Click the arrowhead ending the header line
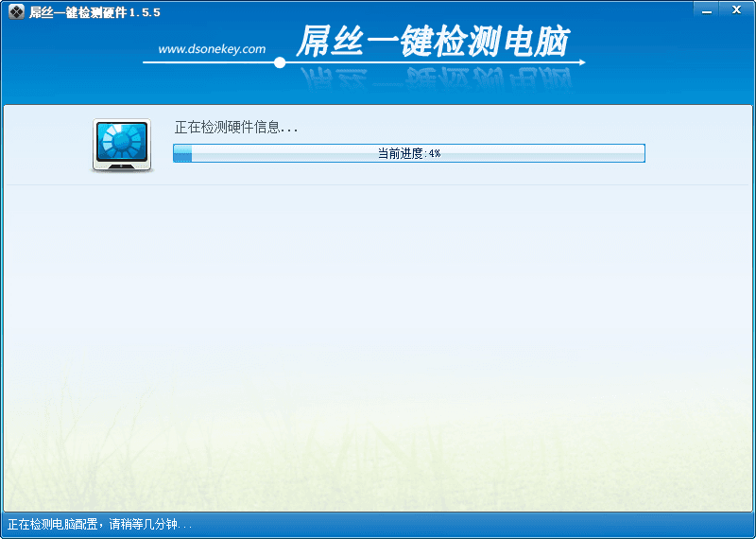 point(582,62)
